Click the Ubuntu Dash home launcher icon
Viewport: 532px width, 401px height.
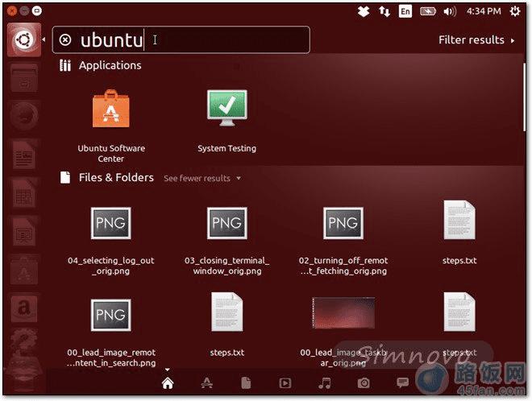point(23,40)
